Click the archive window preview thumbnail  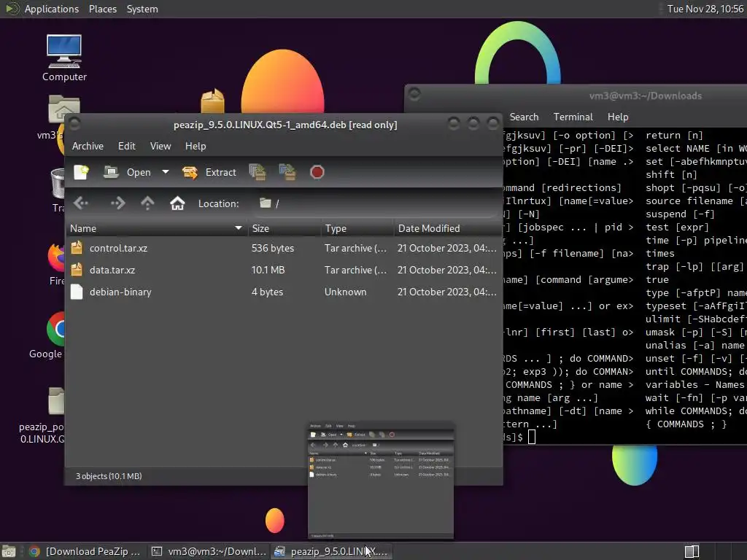(x=381, y=480)
